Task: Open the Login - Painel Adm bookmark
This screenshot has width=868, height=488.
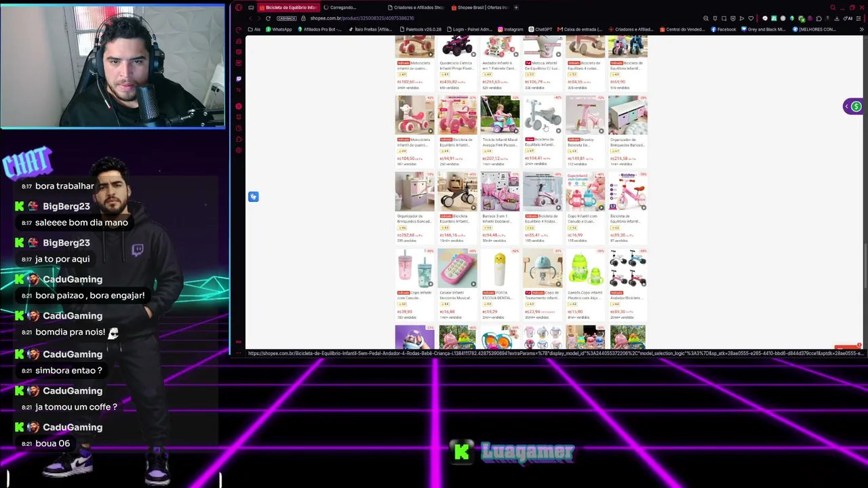Action: 469,29
